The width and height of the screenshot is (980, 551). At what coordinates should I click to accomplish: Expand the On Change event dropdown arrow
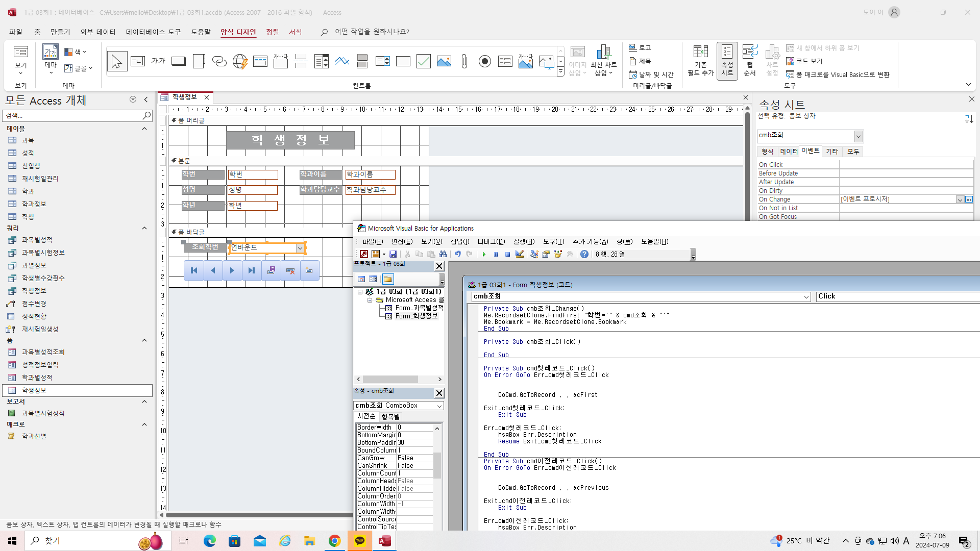[960, 199]
